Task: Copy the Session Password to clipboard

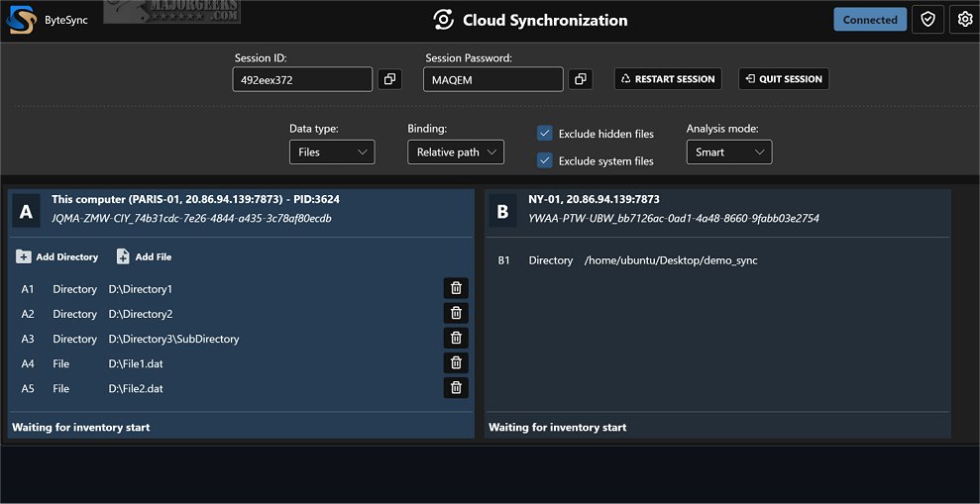Action: pyautogui.click(x=580, y=79)
